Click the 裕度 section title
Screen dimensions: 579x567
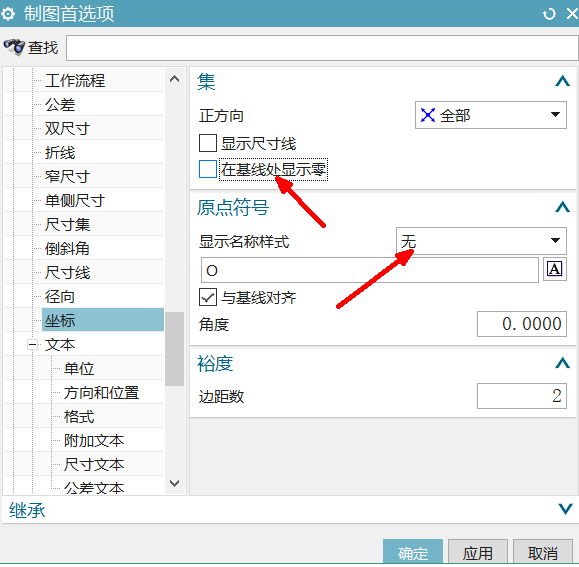click(x=215, y=364)
